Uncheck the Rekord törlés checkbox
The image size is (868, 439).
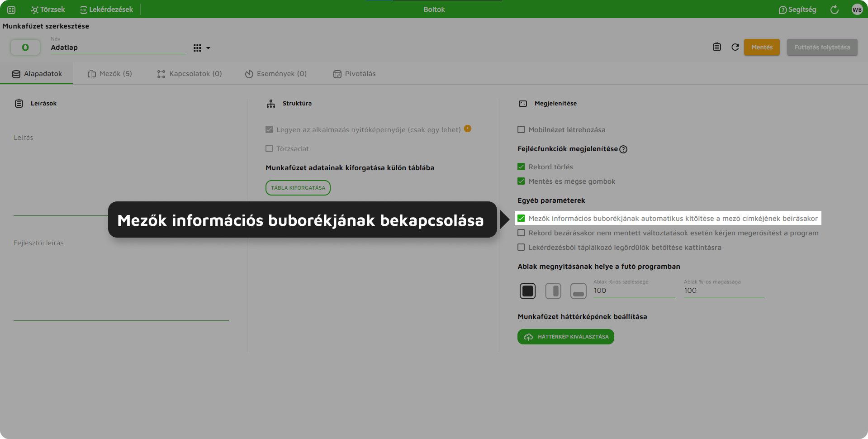tap(521, 167)
